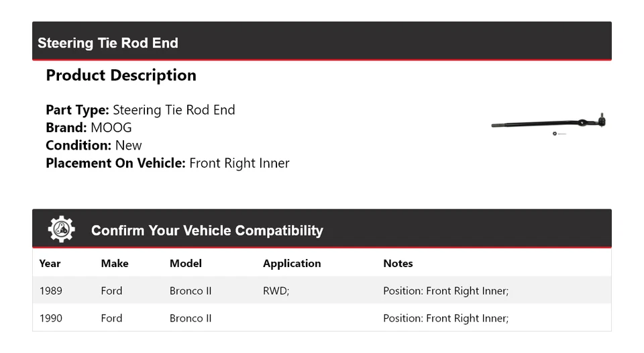The height and width of the screenshot is (353, 644).
Task: Select the 1989 year cell
Action: click(50, 291)
